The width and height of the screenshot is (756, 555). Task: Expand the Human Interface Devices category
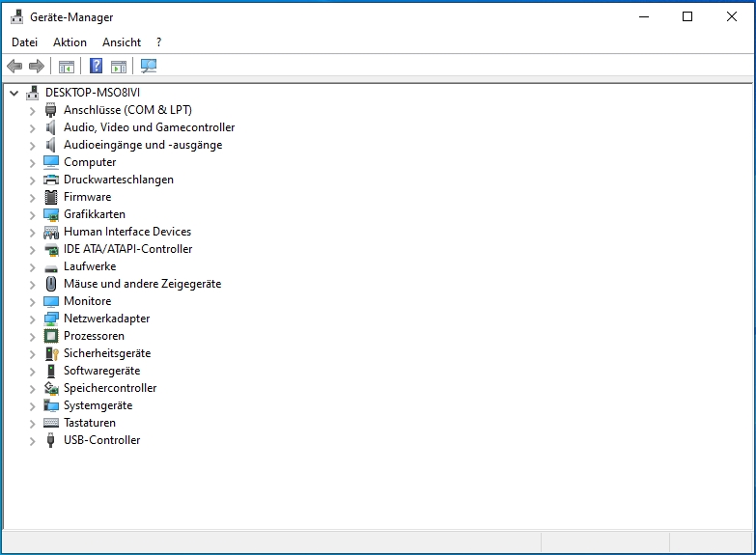tap(32, 233)
